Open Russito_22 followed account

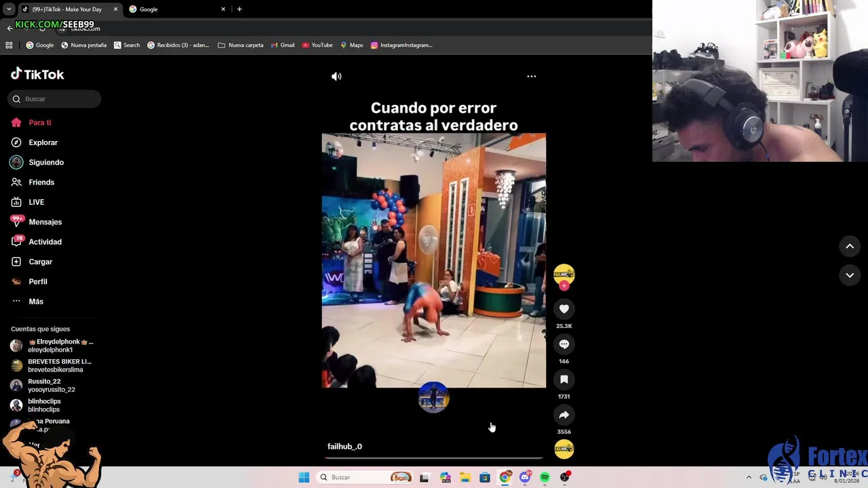pyautogui.click(x=43, y=386)
